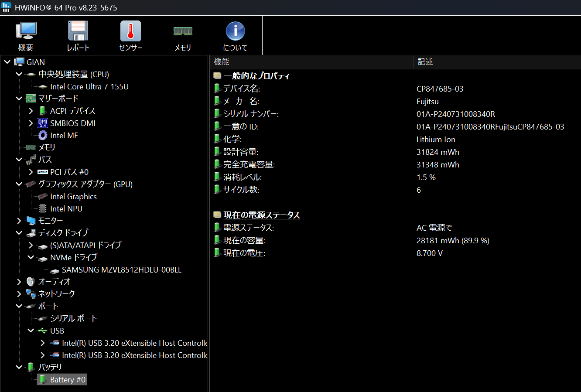The width and height of the screenshot is (581, 392).
Task: Click the USB symbol icon in tree
Action: coord(43,331)
